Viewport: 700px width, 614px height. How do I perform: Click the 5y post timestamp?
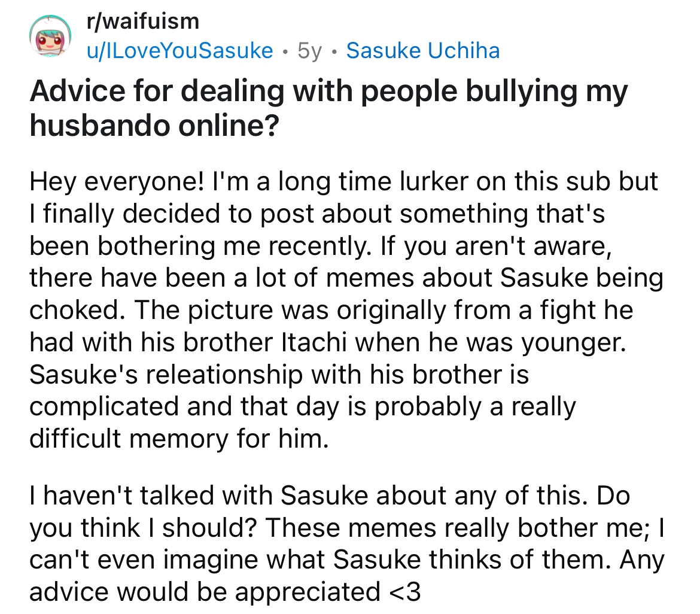309,51
